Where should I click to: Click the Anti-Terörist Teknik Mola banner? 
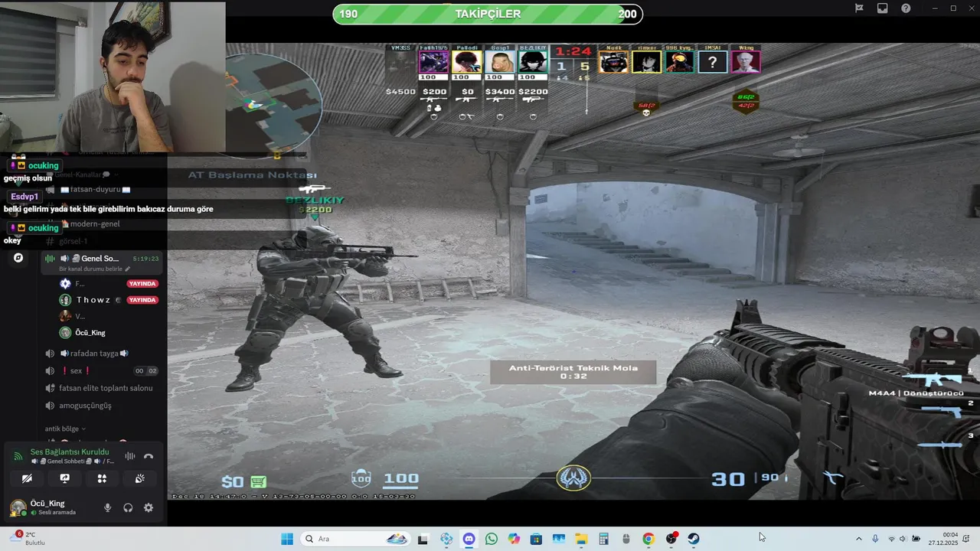point(573,372)
